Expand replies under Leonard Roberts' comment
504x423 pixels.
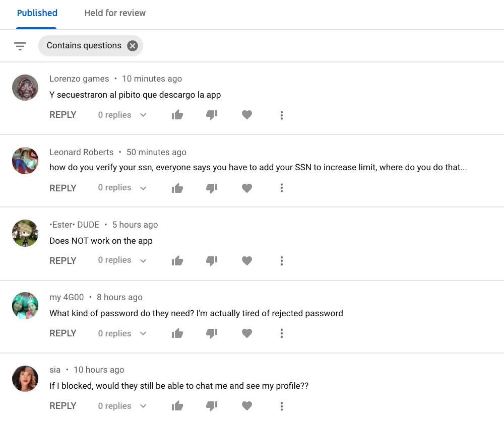click(x=143, y=188)
